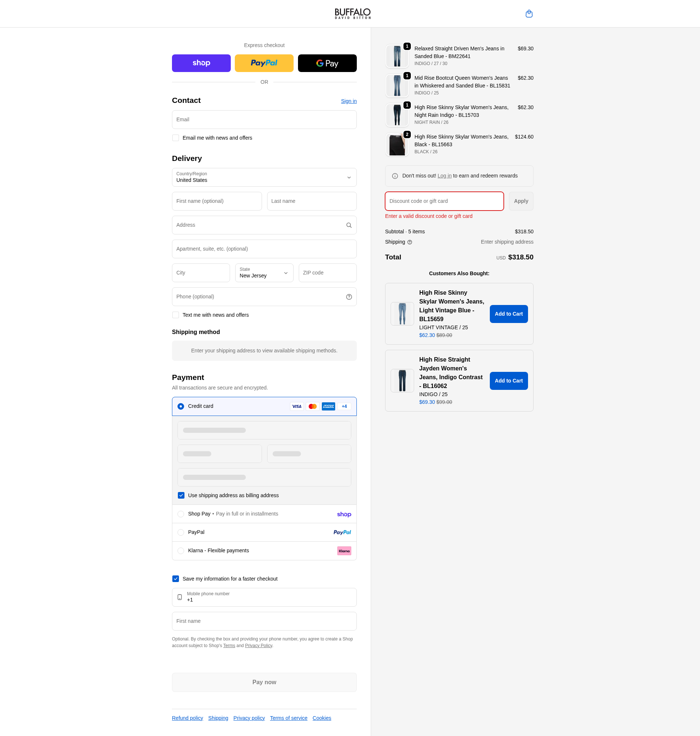Click the black Skylar jeans product thumbnail
Viewport: 700px width, 736px height.
click(396, 145)
